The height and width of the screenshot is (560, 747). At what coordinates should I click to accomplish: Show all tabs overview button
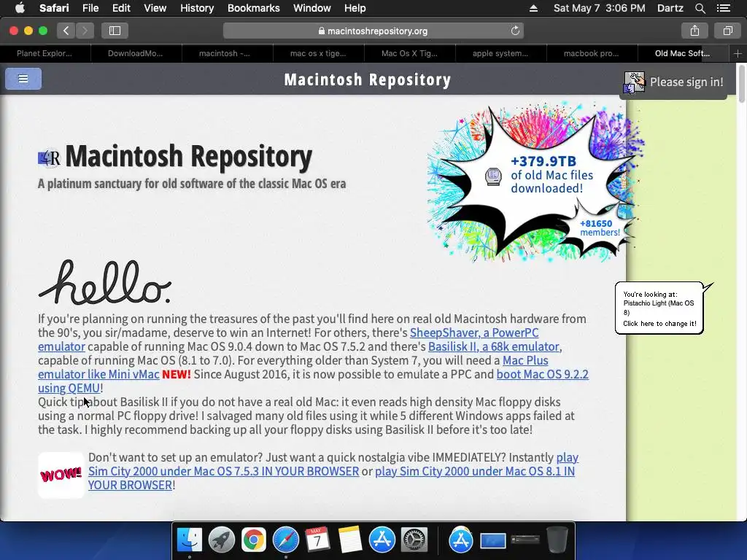(727, 31)
